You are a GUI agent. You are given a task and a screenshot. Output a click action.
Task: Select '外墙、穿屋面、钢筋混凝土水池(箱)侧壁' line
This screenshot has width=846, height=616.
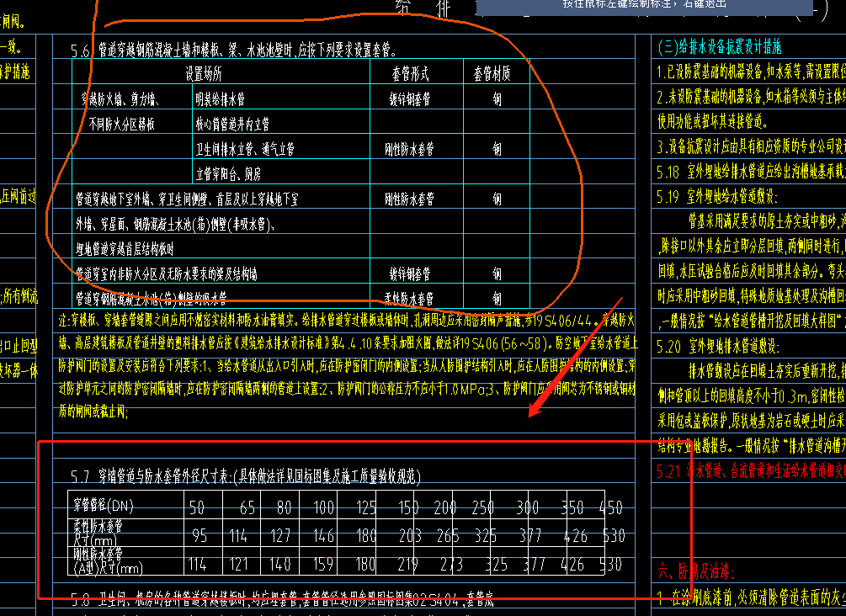(x=175, y=224)
